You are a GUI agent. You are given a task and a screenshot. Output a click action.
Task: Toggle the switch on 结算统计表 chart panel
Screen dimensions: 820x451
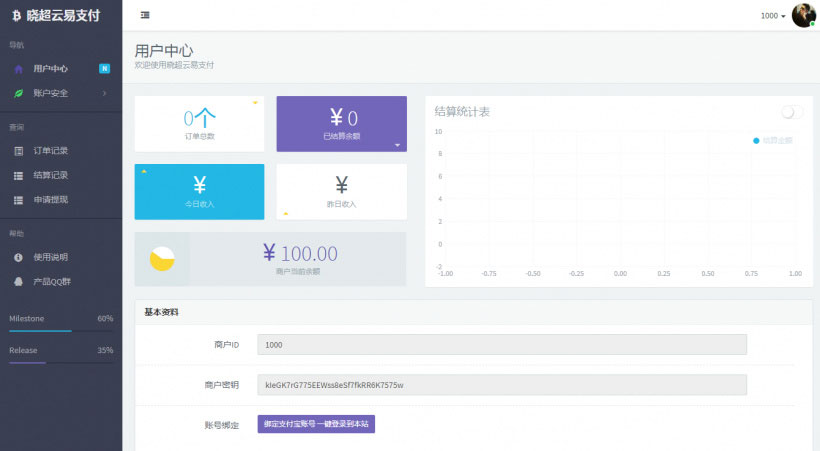792,112
